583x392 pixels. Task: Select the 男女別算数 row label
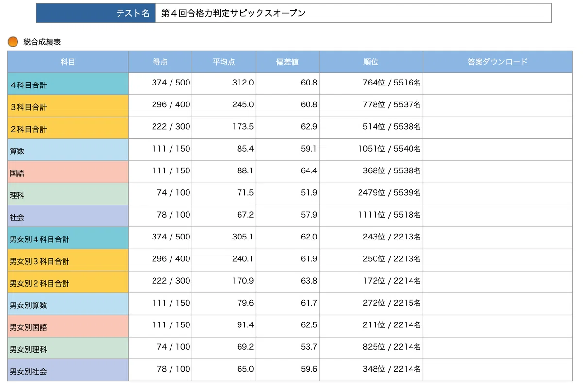pyautogui.click(x=68, y=304)
